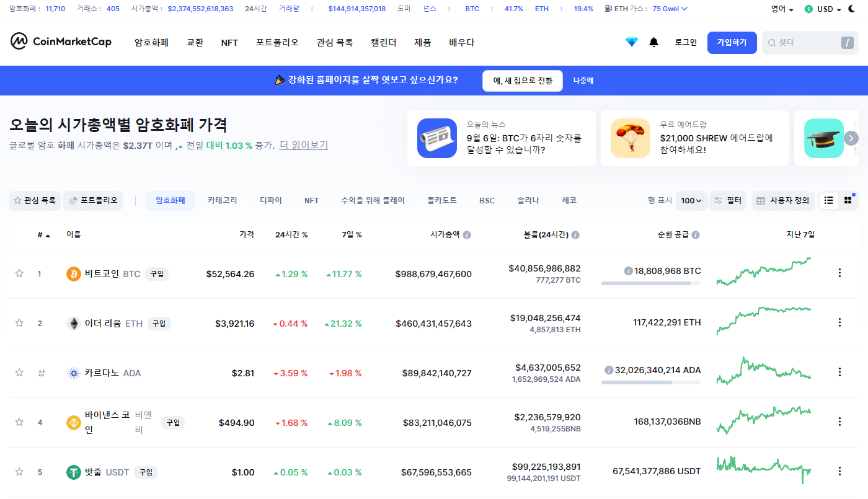Screen dimensions: 868x499
Task: Open the Ethereum row three-dot menu
Action: 839,322
